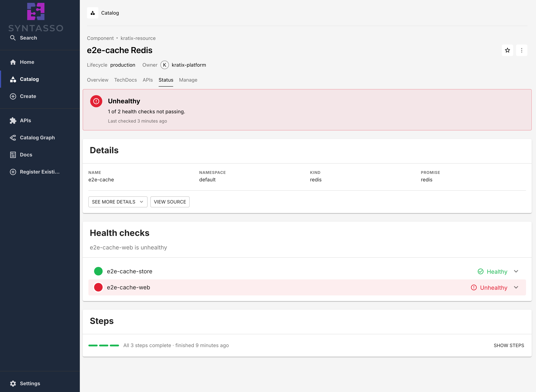The height and width of the screenshot is (392, 536).
Task: Click 'All 3 steps complete' status text
Action: point(147,345)
